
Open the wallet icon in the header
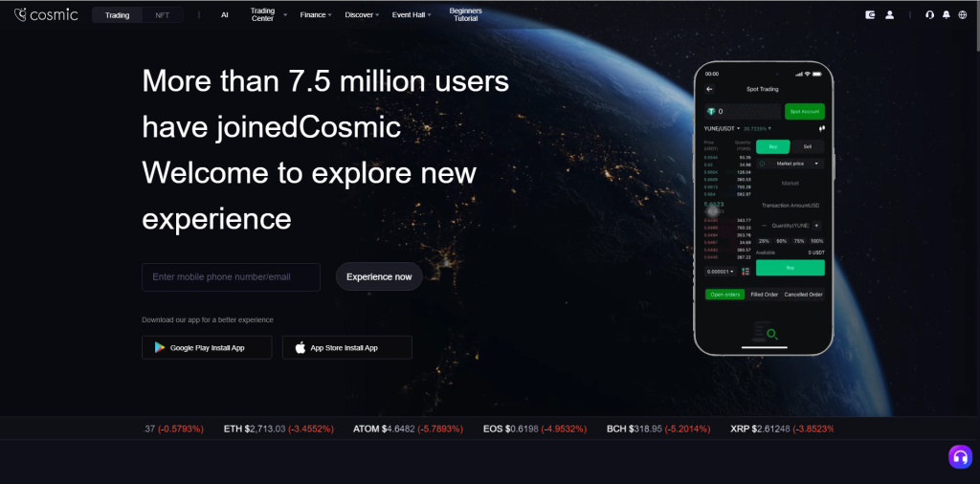point(870,15)
